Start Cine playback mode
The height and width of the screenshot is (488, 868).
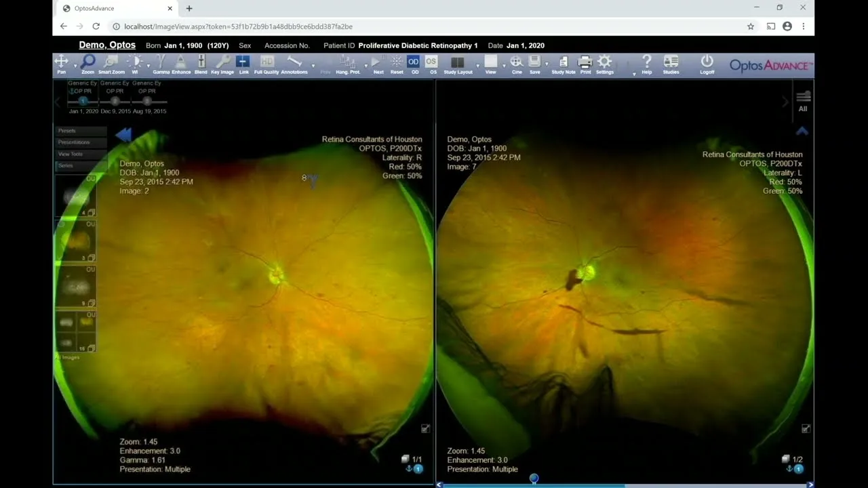[517, 64]
